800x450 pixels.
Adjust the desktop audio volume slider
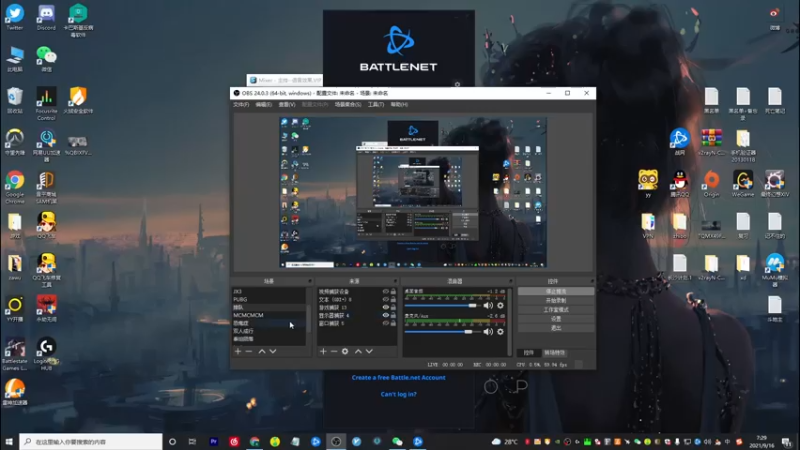coord(442,306)
